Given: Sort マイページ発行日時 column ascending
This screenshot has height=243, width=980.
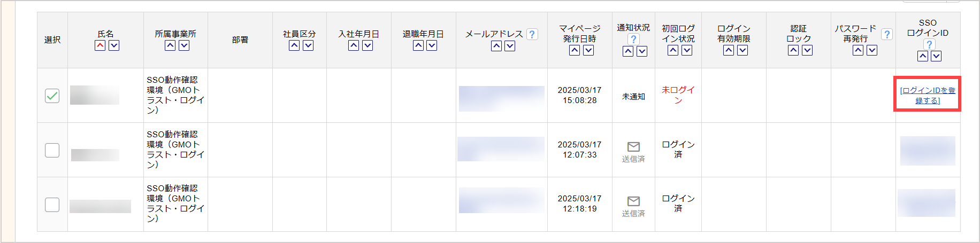Looking at the screenshot, I should (575, 51).
